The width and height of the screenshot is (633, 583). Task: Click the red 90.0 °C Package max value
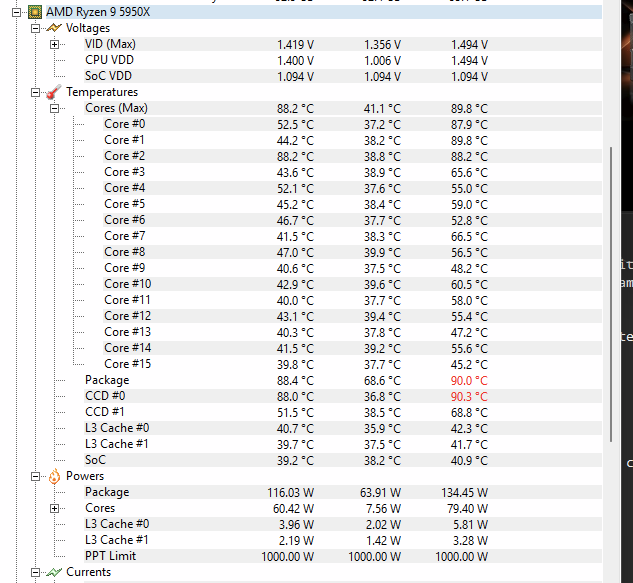[x=469, y=381]
